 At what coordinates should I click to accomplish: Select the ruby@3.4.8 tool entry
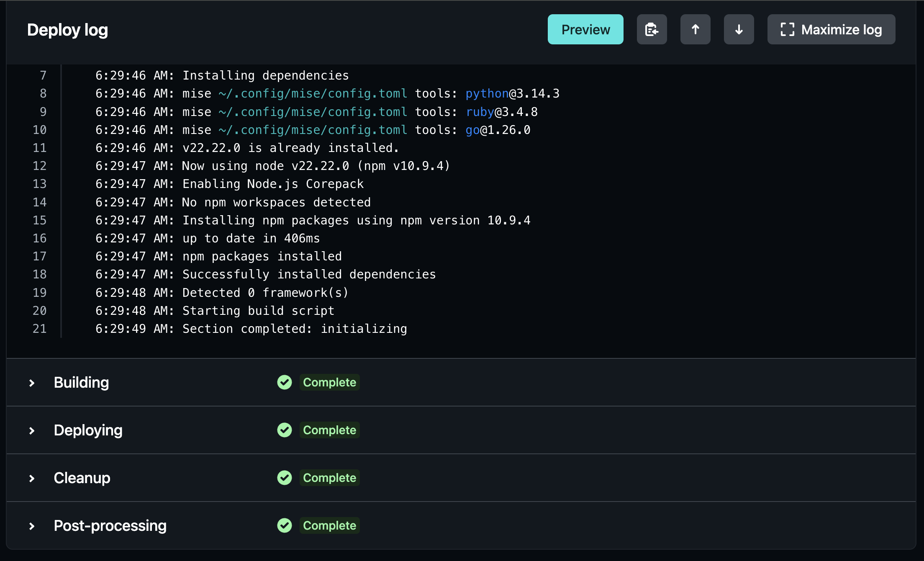501,111
